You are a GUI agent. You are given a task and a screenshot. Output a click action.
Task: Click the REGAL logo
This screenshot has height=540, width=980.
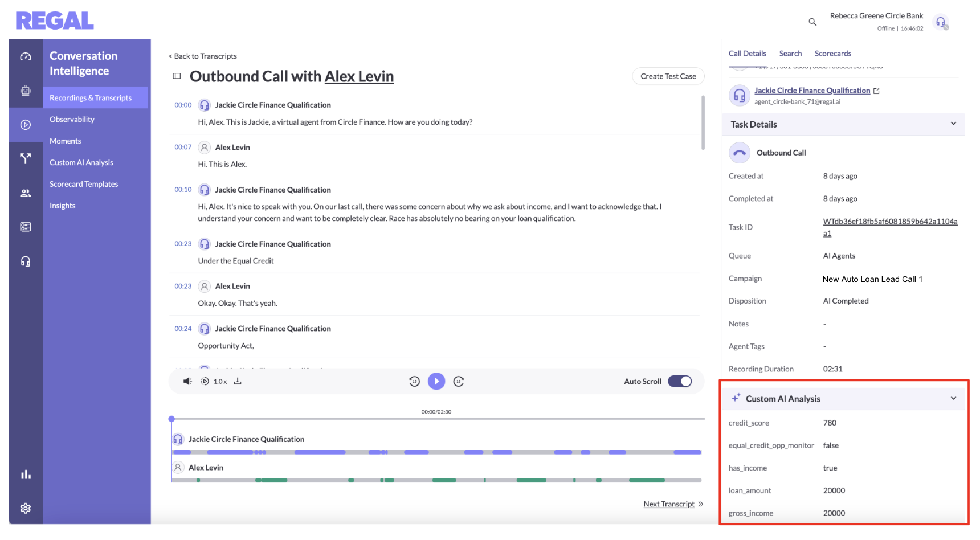click(x=55, y=21)
